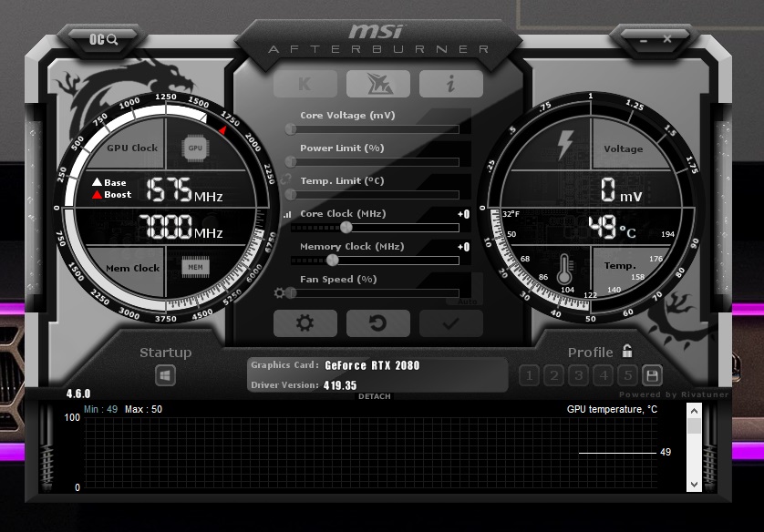The image size is (764, 532).
Task: Click the 7000 MHz memory clock readout
Action: tap(181, 227)
